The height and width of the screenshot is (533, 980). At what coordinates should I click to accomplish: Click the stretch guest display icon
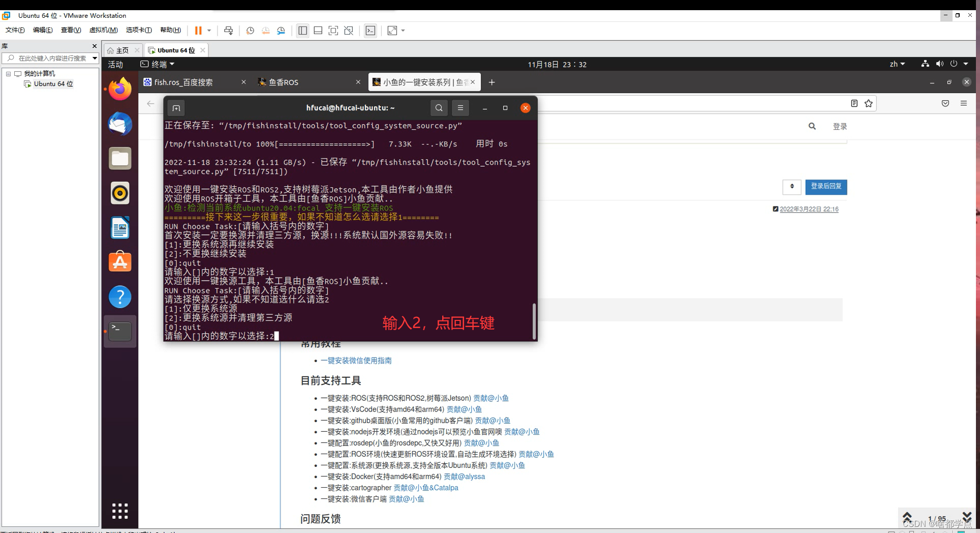pyautogui.click(x=392, y=31)
